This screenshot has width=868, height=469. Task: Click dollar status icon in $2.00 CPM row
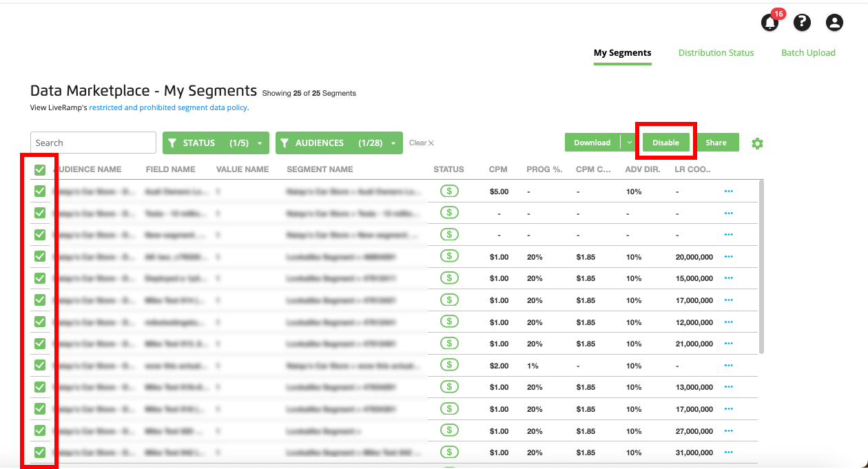point(449,365)
